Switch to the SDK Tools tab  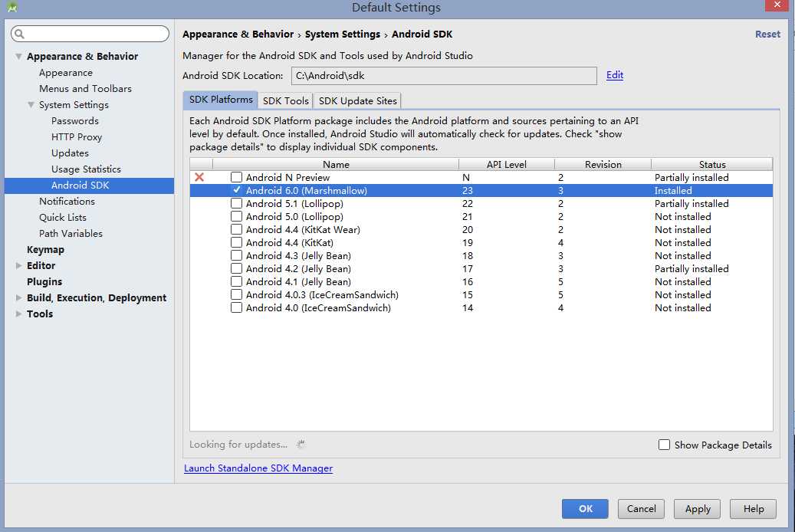coord(285,101)
